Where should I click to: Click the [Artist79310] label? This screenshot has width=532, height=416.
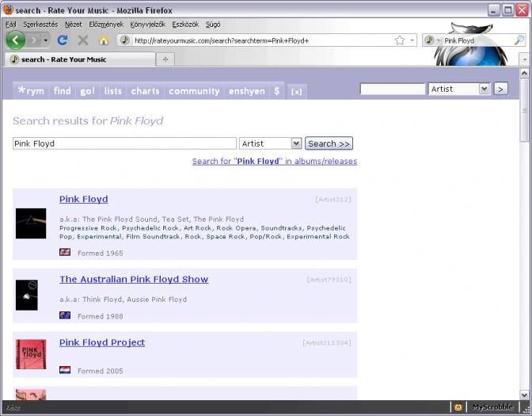pos(329,280)
